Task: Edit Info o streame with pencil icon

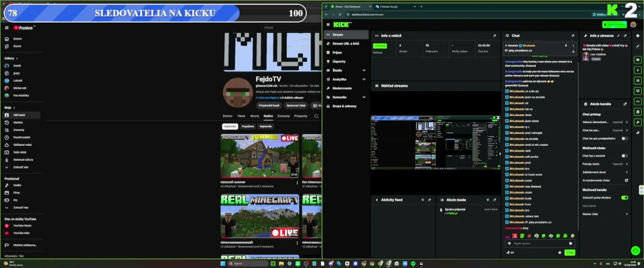Action: pos(618,36)
